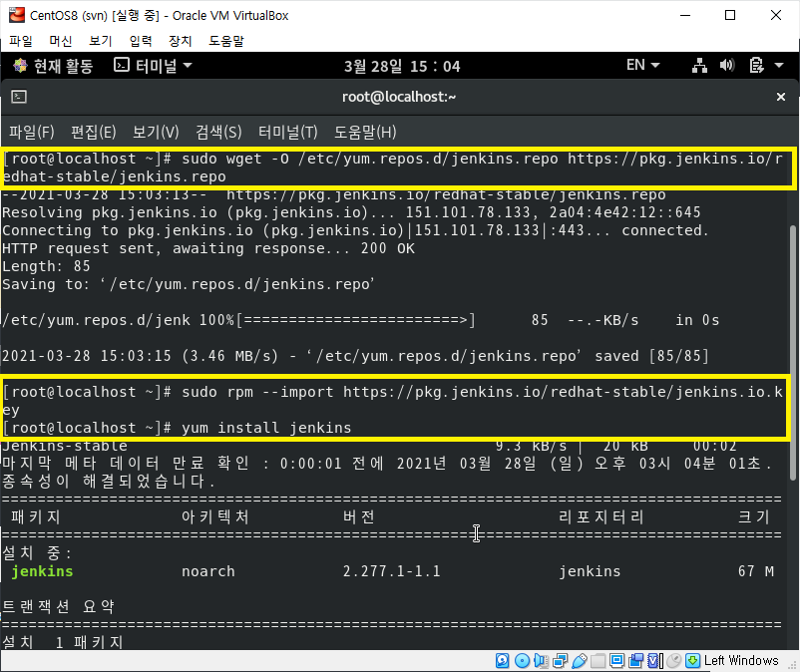Open the EN input language dropdown
The image size is (800, 672).
[x=642, y=65]
